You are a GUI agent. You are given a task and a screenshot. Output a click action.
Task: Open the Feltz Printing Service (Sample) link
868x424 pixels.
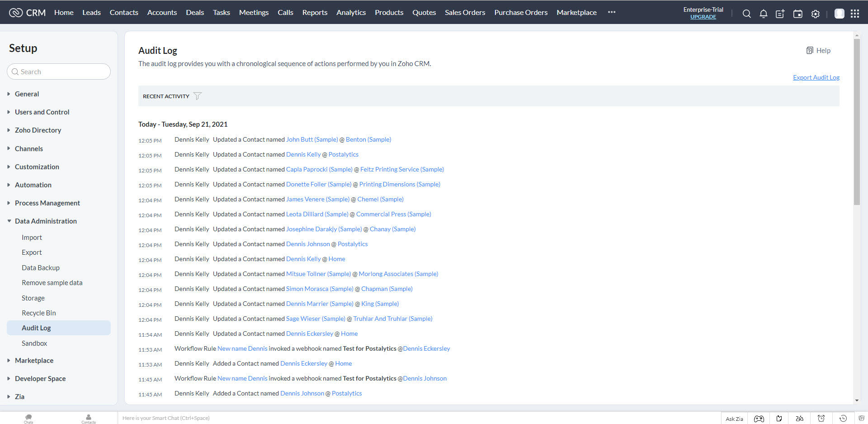coord(402,169)
